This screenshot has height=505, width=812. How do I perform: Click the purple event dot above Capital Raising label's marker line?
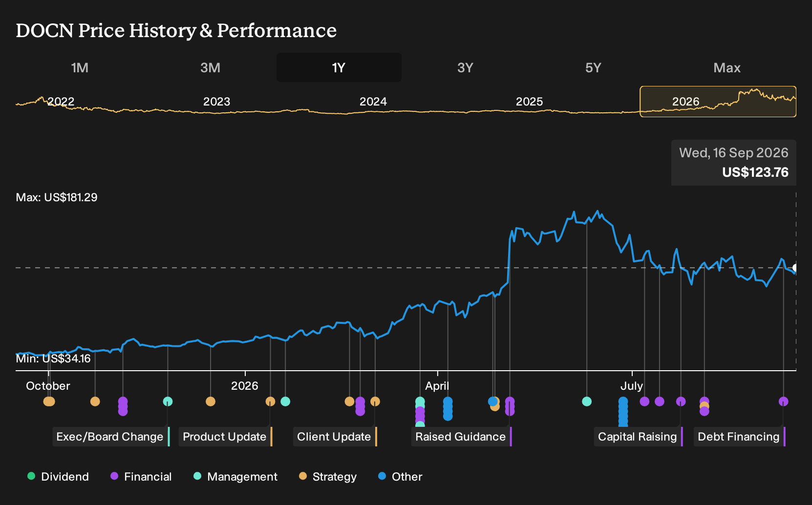pyautogui.click(x=681, y=401)
